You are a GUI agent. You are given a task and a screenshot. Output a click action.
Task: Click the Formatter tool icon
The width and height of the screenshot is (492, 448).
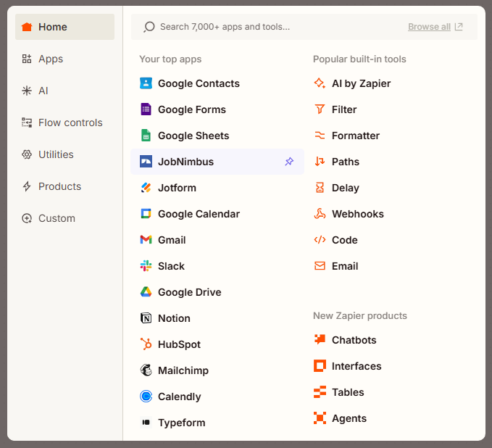click(320, 136)
